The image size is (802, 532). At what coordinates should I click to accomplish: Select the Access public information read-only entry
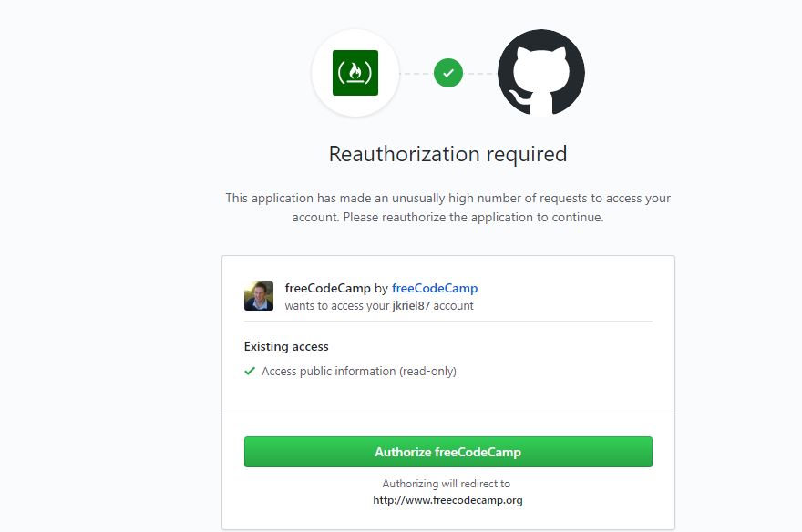[x=360, y=371]
